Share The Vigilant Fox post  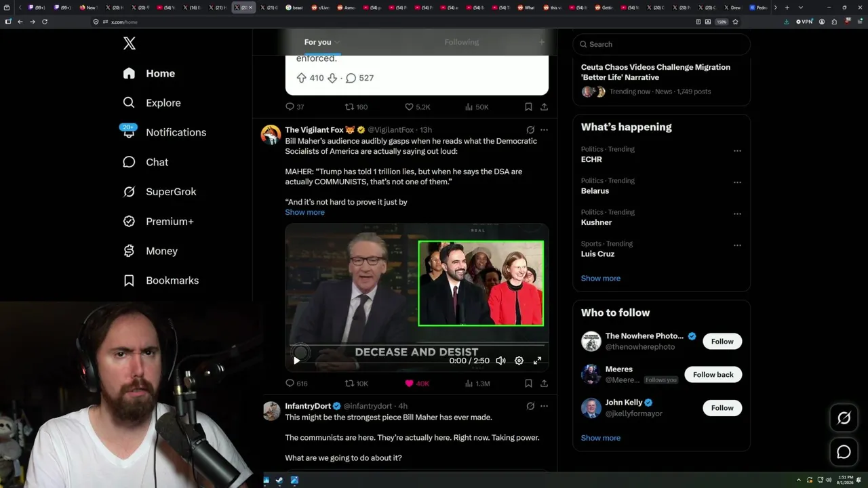coord(544,383)
